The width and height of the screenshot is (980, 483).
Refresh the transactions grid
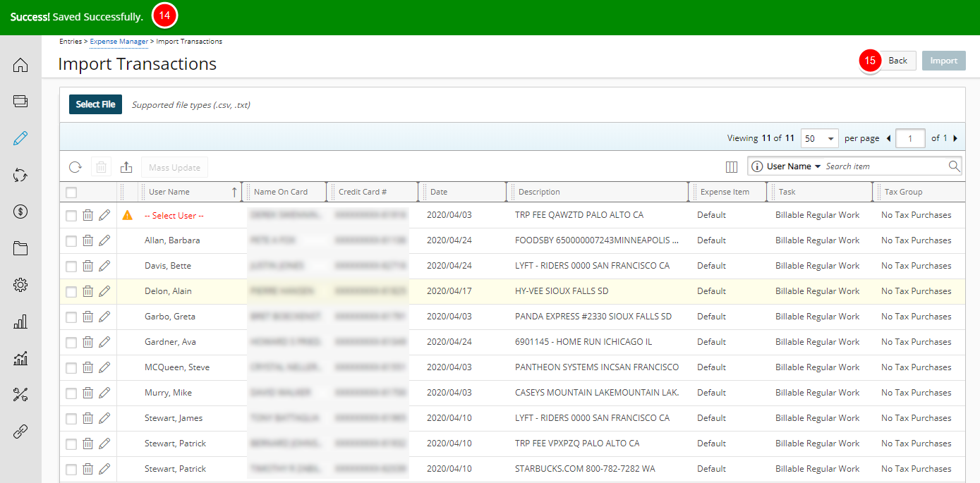[75, 167]
